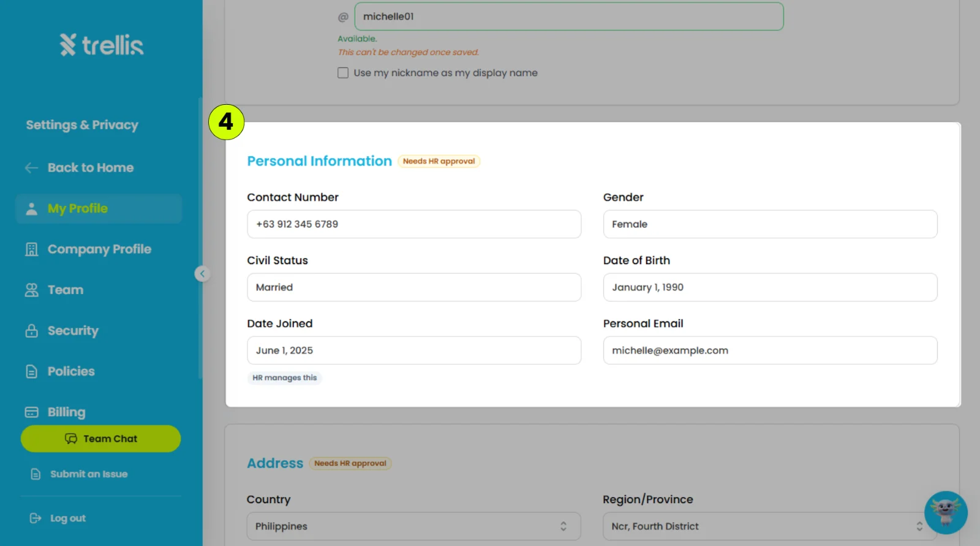
Task: Click the Contact Number field
Action: 414,224
